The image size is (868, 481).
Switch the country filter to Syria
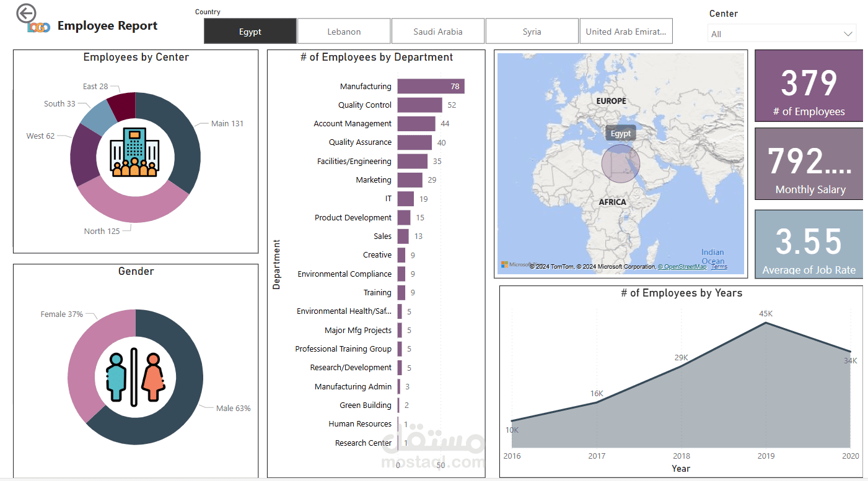[532, 30]
